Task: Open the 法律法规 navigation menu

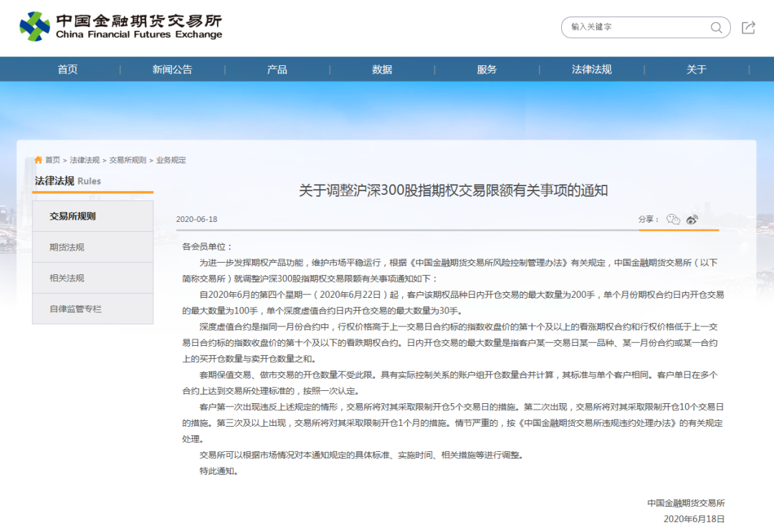Action: coord(591,69)
